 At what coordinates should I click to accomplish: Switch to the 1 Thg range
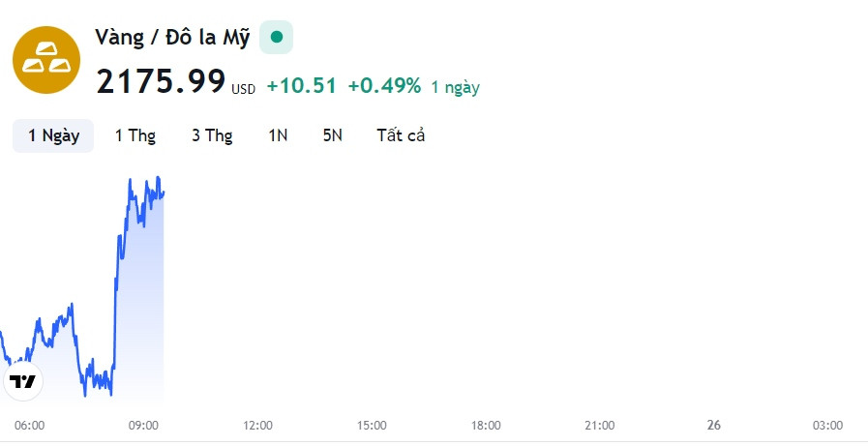(x=135, y=135)
